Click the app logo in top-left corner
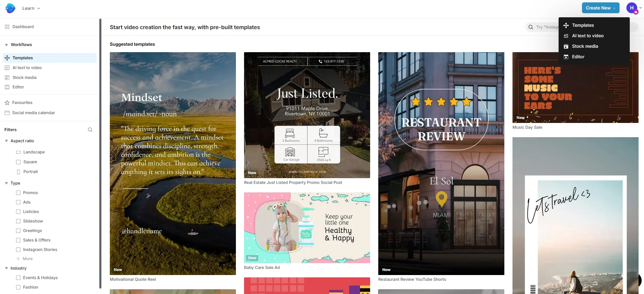This screenshot has height=294, width=644. pos(10,8)
